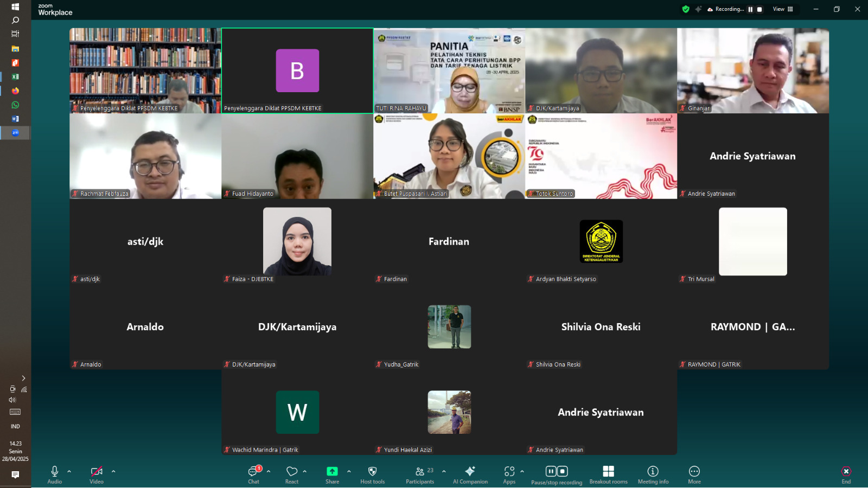Toggle the Video camera button
Image resolution: width=868 pixels, height=488 pixels.
pos(97,474)
